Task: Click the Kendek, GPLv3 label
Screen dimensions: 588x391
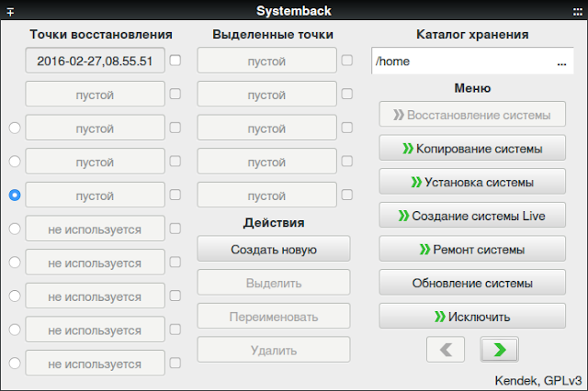Action: coord(538,381)
